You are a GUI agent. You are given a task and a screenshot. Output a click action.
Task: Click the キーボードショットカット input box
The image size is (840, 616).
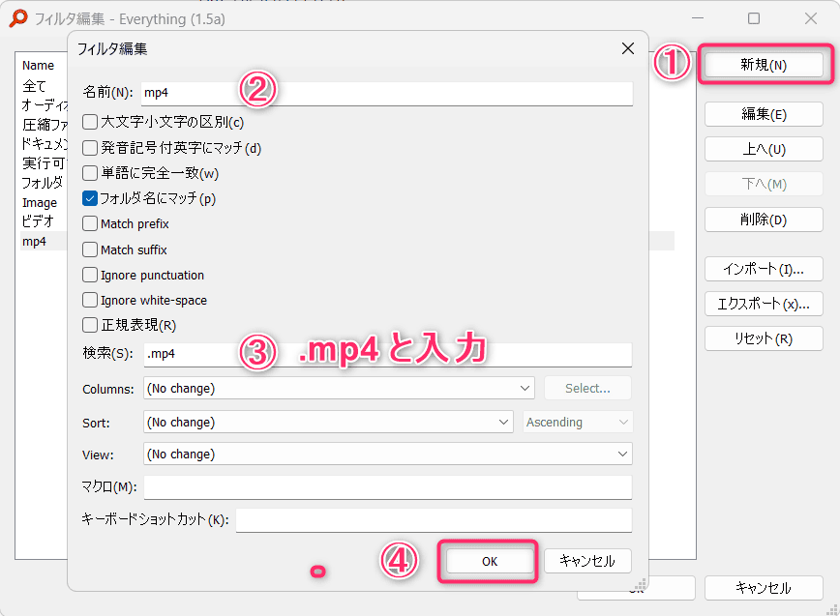433,520
